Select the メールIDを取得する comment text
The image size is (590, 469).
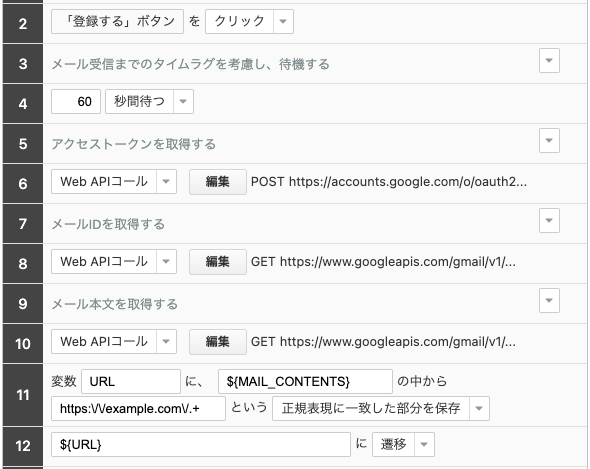coord(108,224)
